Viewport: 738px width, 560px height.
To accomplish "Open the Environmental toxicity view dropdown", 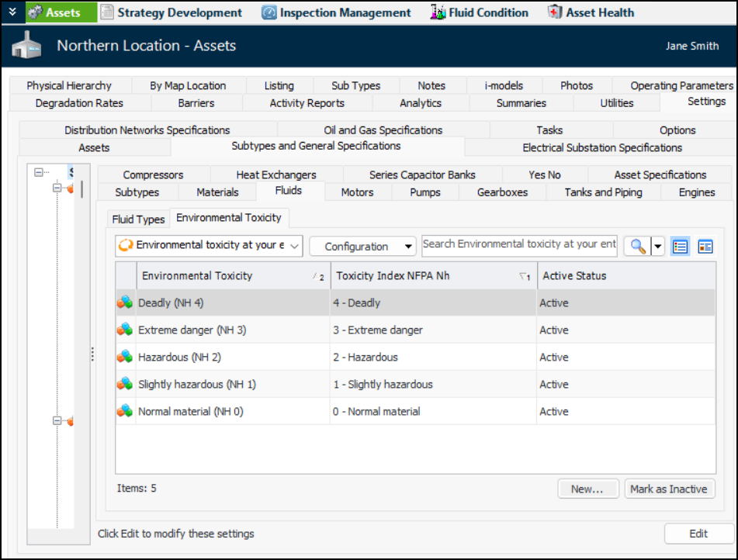I will [208, 246].
